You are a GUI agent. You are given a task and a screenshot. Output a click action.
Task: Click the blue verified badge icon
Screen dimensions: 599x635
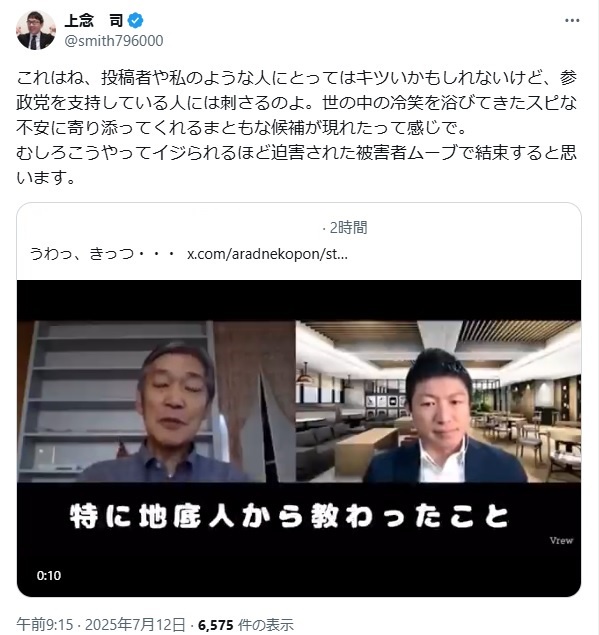(x=135, y=20)
